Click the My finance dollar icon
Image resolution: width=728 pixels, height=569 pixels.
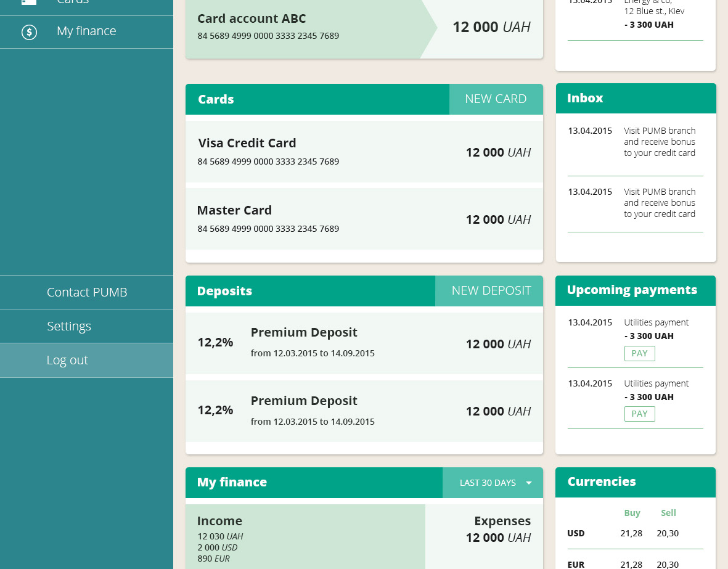pos(29,32)
